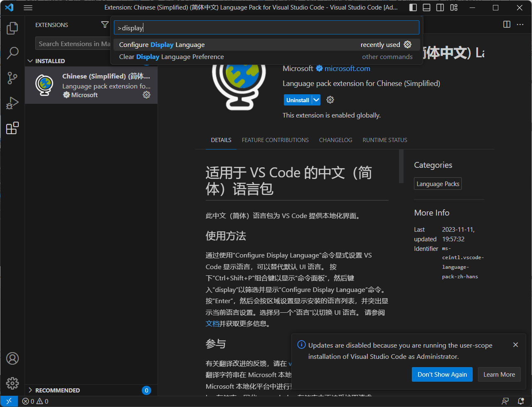
Task: Open editor More Actions ellipsis
Action: click(520, 25)
